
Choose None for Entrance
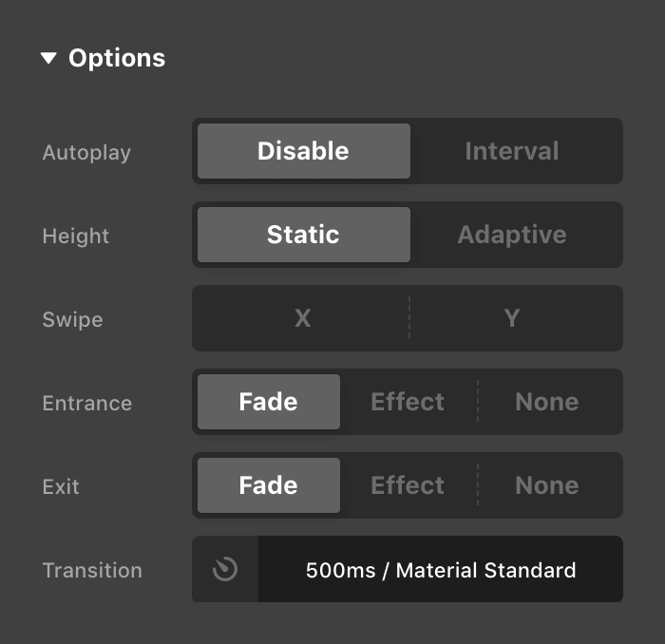547,402
